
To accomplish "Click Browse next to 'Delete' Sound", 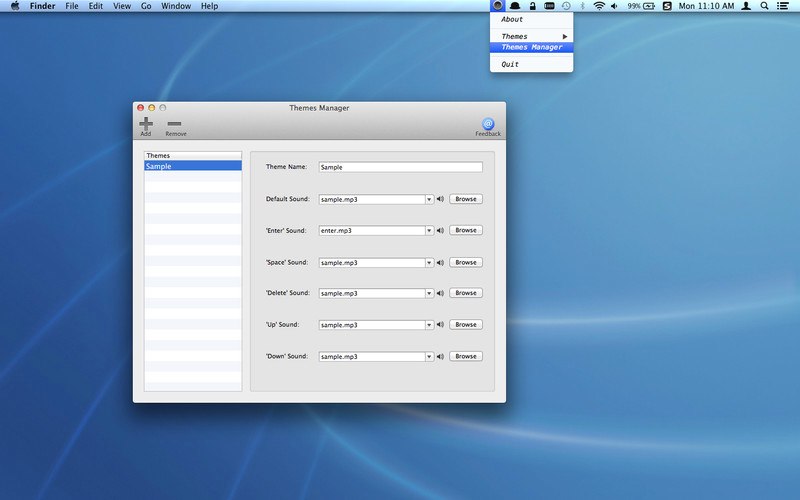I will [x=466, y=293].
